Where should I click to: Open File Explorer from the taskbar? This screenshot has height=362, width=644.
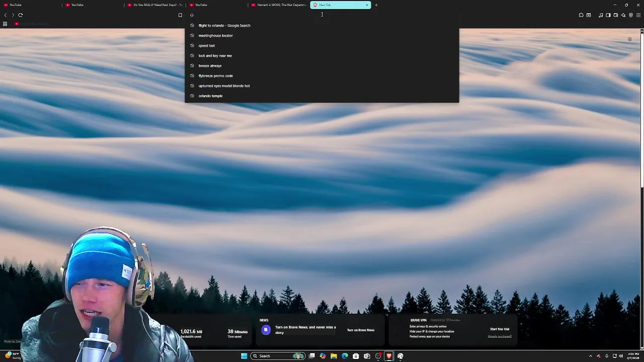(x=334, y=356)
